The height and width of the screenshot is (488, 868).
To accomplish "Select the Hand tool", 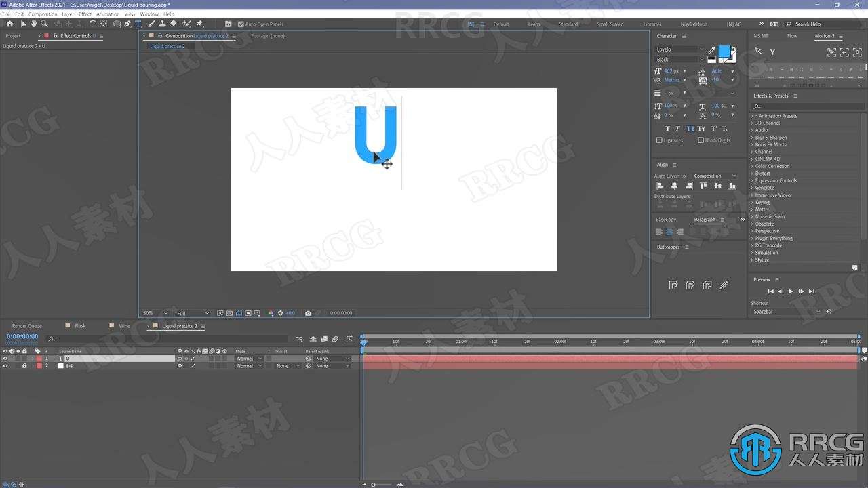I will [x=33, y=24].
